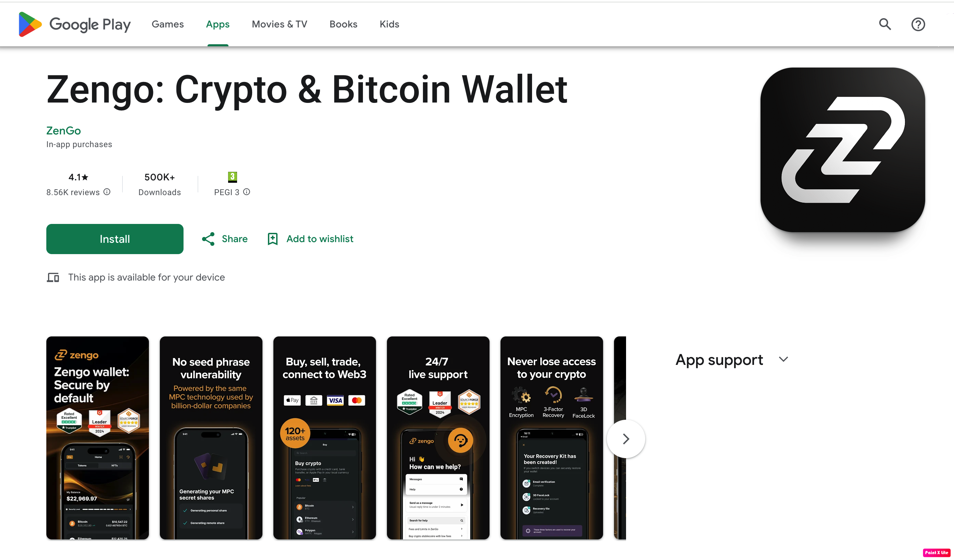954x560 pixels.
Task: Click the Install button for ZenGo
Action: (x=115, y=239)
